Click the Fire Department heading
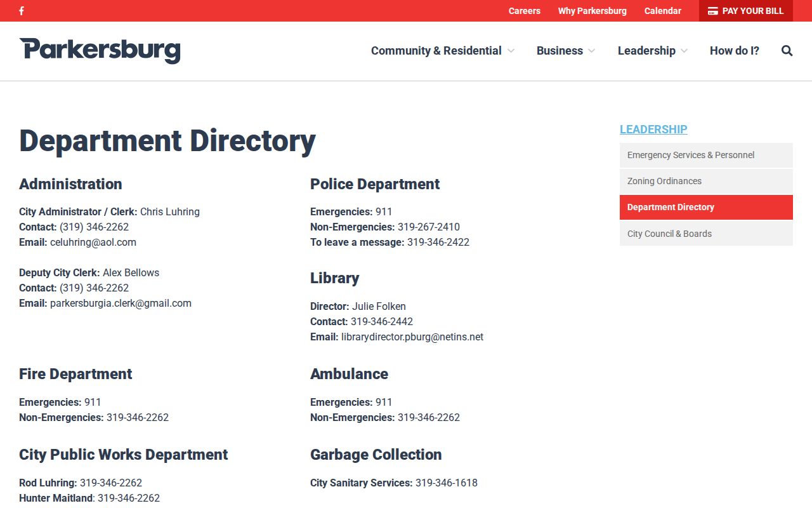Screen dimensions: 812x508 tap(75, 374)
